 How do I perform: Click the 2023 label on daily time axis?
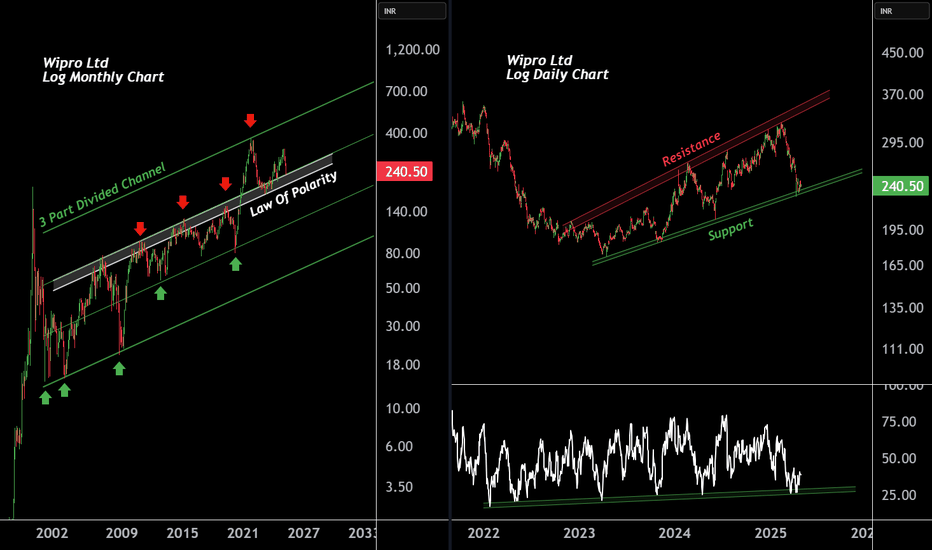point(579,533)
